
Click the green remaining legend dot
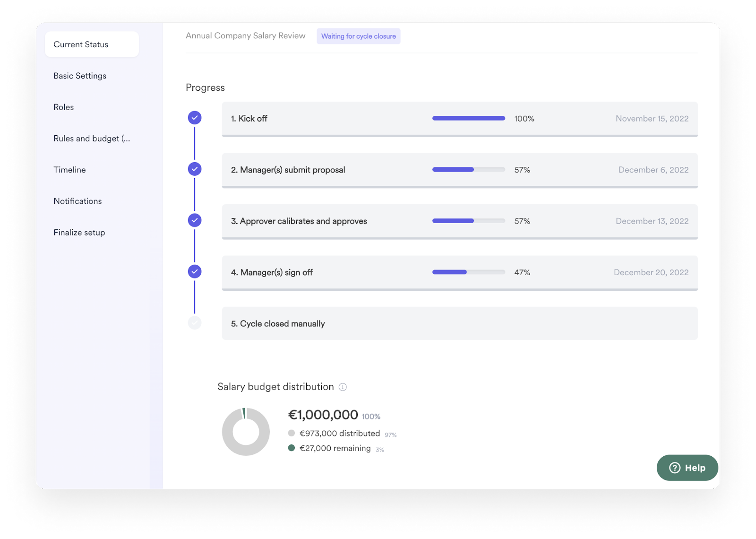(292, 448)
